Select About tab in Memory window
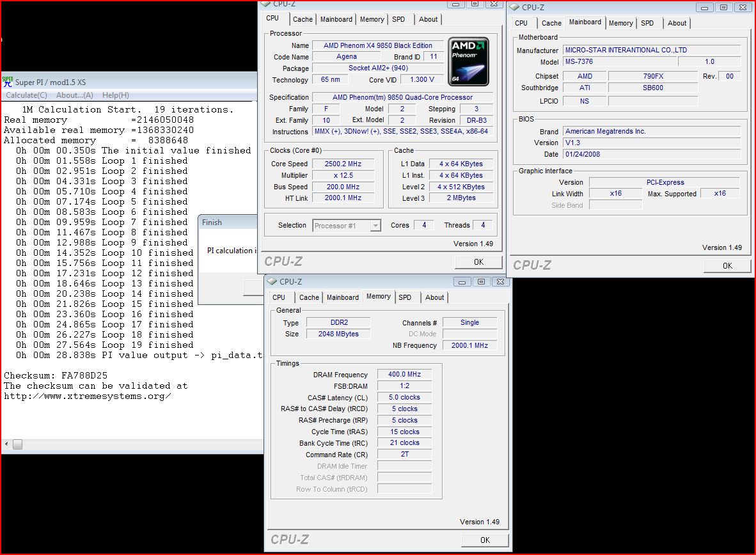 coord(434,297)
